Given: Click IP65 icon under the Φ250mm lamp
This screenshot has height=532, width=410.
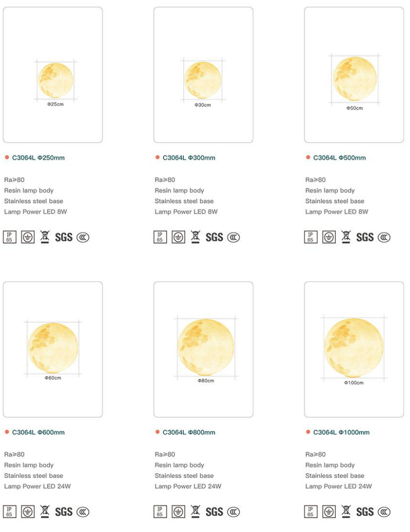Looking at the screenshot, I should (9, 238).
